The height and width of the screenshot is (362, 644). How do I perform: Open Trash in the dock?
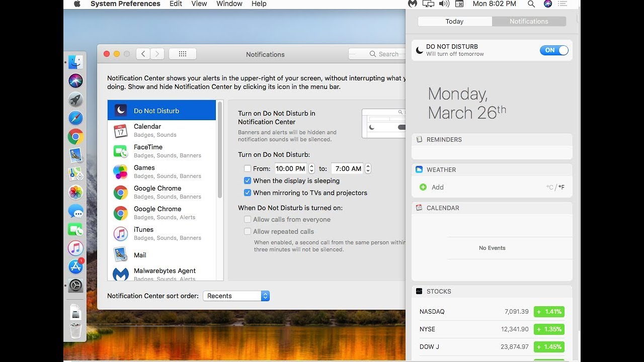[x=75, y=330]
